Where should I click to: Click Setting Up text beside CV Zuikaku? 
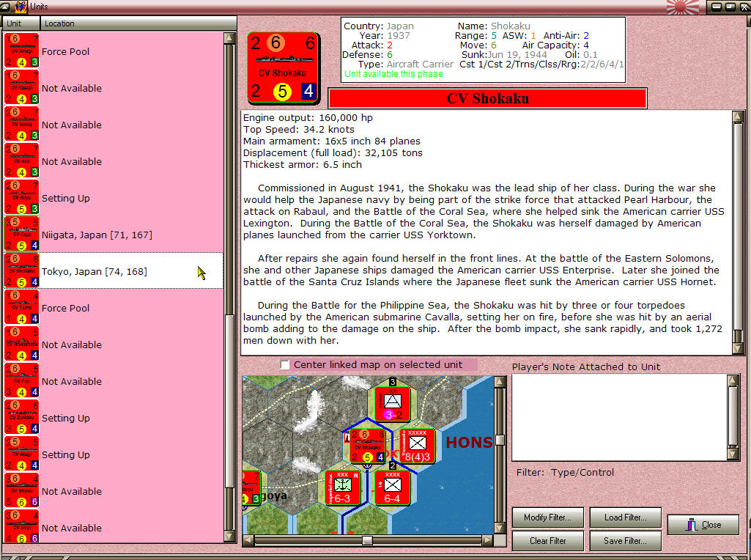(66, 419)
